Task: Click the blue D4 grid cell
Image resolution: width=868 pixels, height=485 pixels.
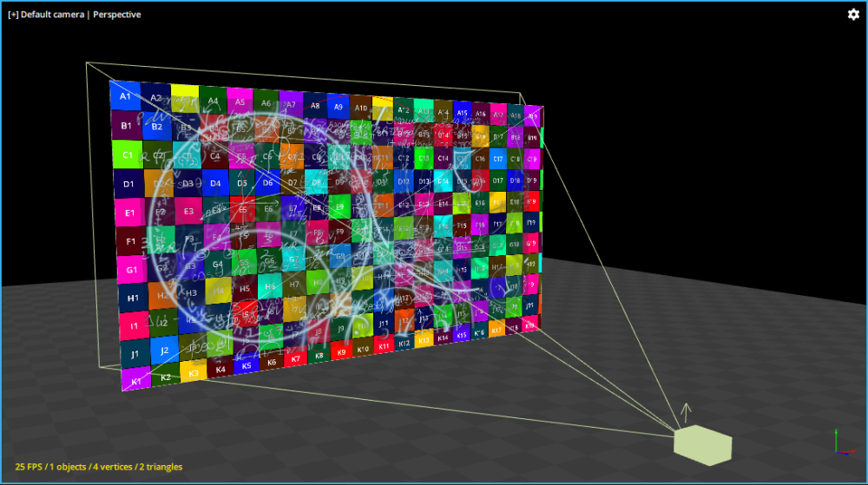Action: (215, 183)
